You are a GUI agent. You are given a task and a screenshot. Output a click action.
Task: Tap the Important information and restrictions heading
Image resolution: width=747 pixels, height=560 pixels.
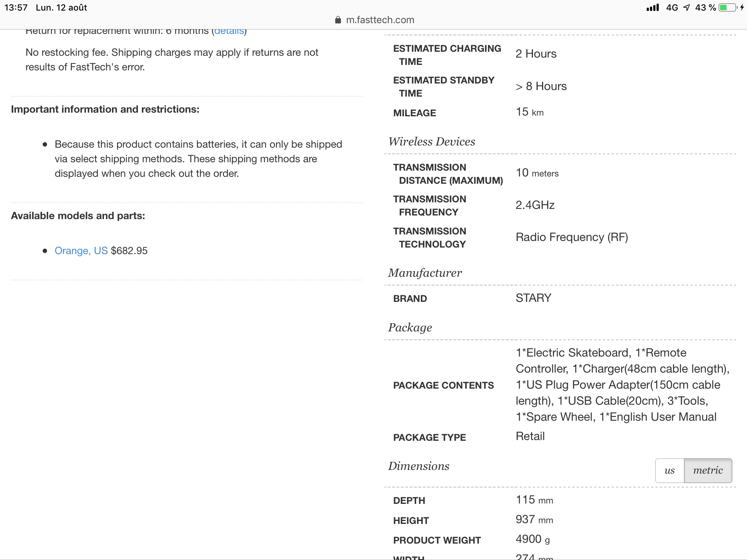coord(105,109)
